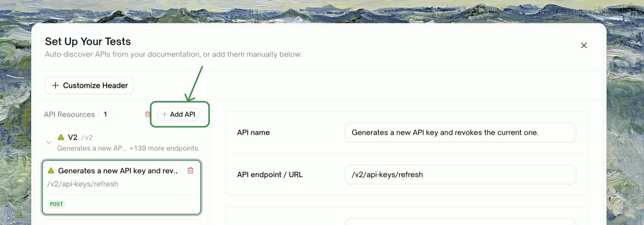Click the 'API endpoint / URL' label
The image size is (644, 225).
[270, 175]
